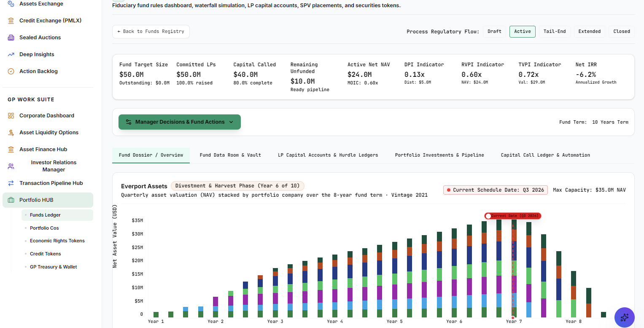Viewport: 644px width, 328px height.
Task: Click the Investor Relations Manager people icon
Action: [x=11, y=166]
